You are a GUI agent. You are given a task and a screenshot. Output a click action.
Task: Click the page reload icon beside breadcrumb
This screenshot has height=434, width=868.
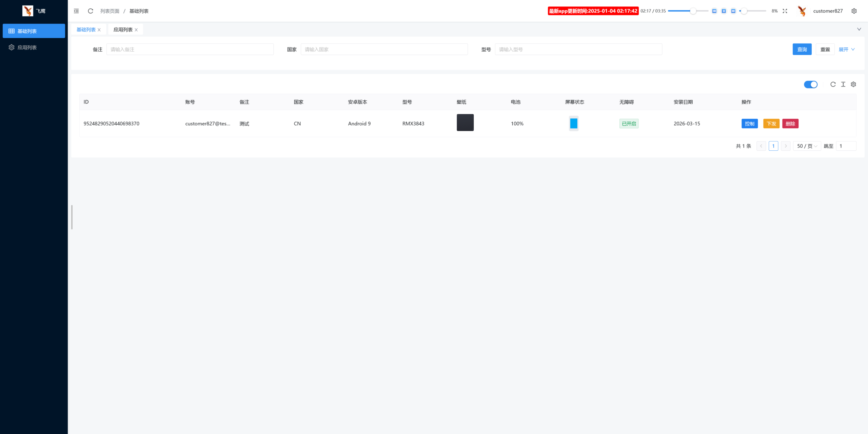pyautogui.click(x=91, y=11)
